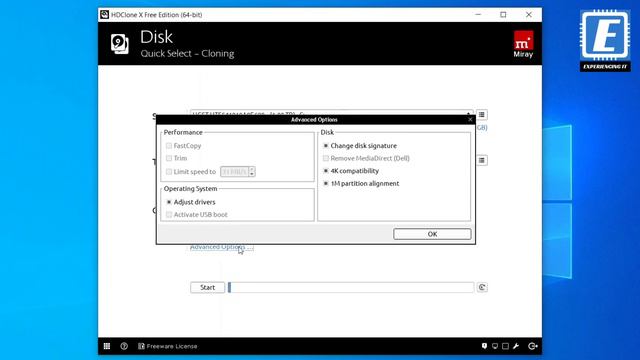Uncheck 1M partition alignment
This screenshot has width=640, height=360.
(x=326, y=183)
